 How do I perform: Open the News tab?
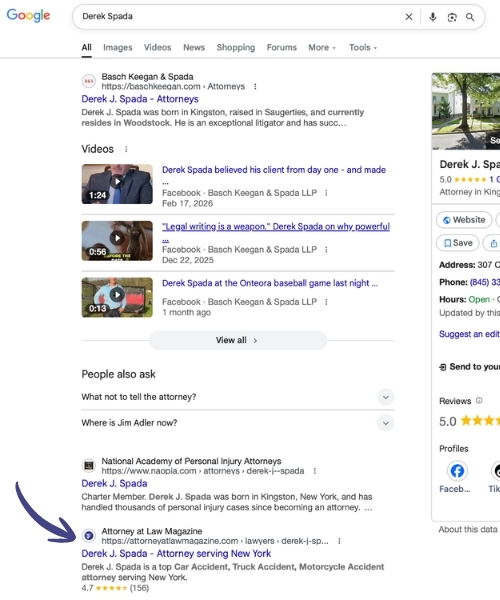point(194,47)
